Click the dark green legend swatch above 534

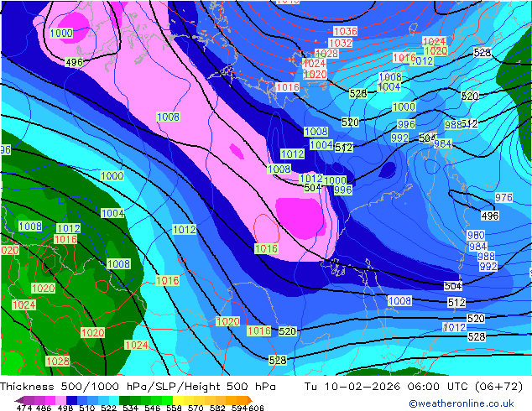(x=124, y=400)
